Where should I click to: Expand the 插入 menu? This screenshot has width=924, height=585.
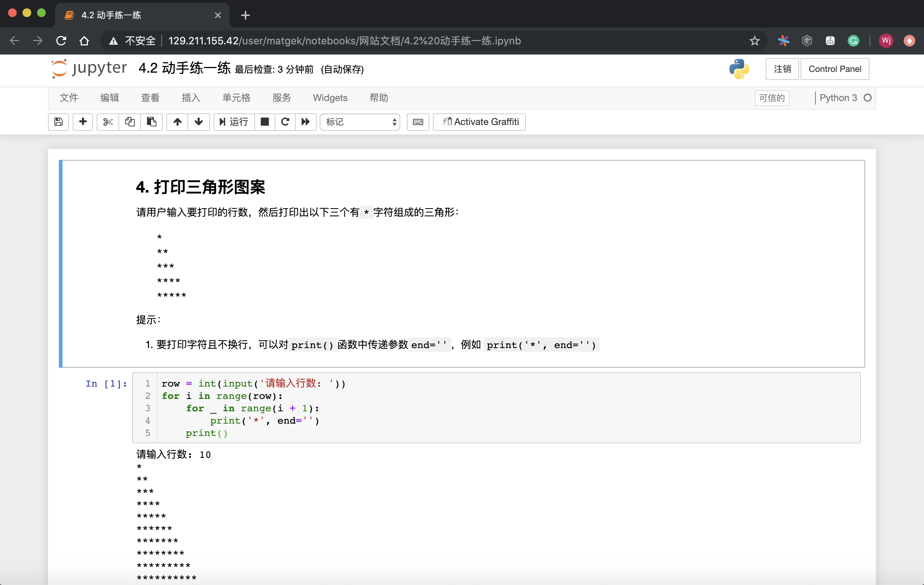pos(190,98)
